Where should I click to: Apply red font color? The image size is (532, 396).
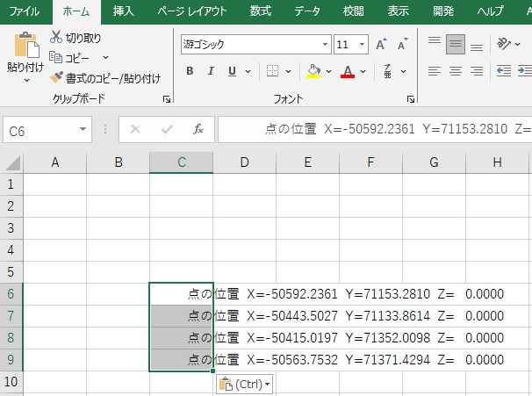(x=348, y=71)
